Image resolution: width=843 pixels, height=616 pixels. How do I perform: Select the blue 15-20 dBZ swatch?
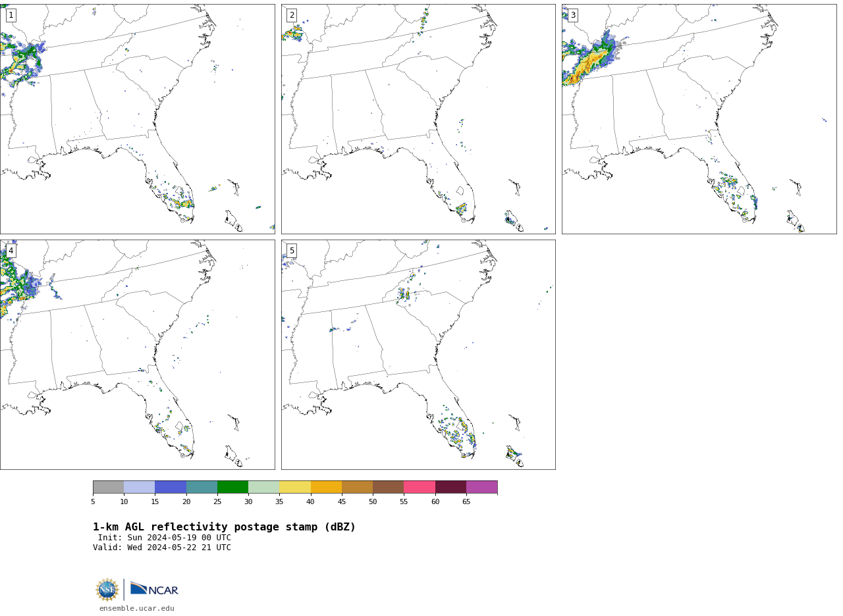171,487
